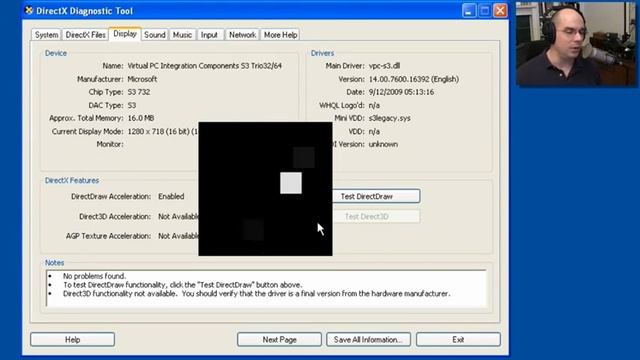Screen dimensions: 640x360
Task: Minimize the DirectX Diagnostic Tool window
Action: (x=469, y=11)
